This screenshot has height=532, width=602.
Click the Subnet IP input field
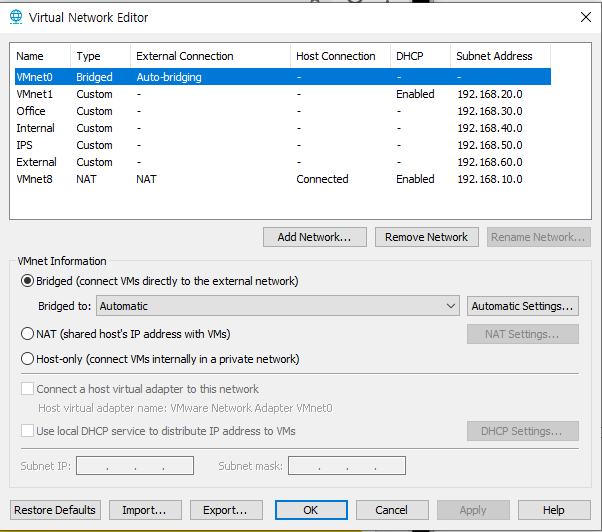135,466
